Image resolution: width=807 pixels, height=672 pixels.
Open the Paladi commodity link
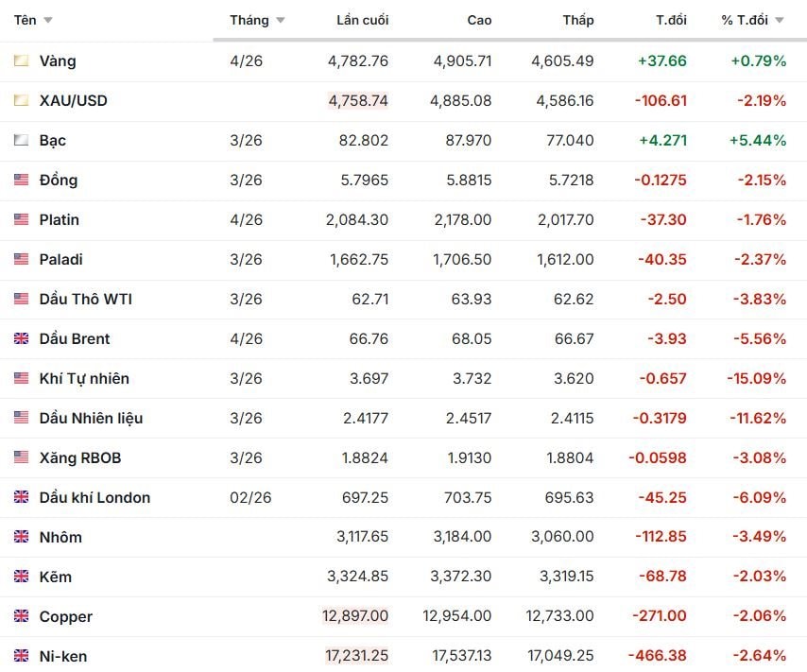tap(60, 259)
